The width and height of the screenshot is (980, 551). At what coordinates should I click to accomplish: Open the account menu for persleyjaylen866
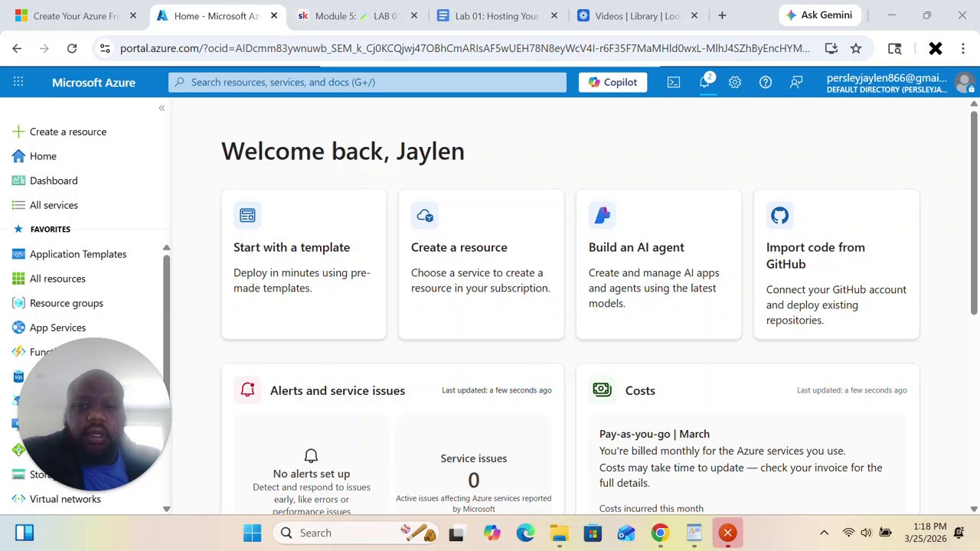tap(899, 83)
